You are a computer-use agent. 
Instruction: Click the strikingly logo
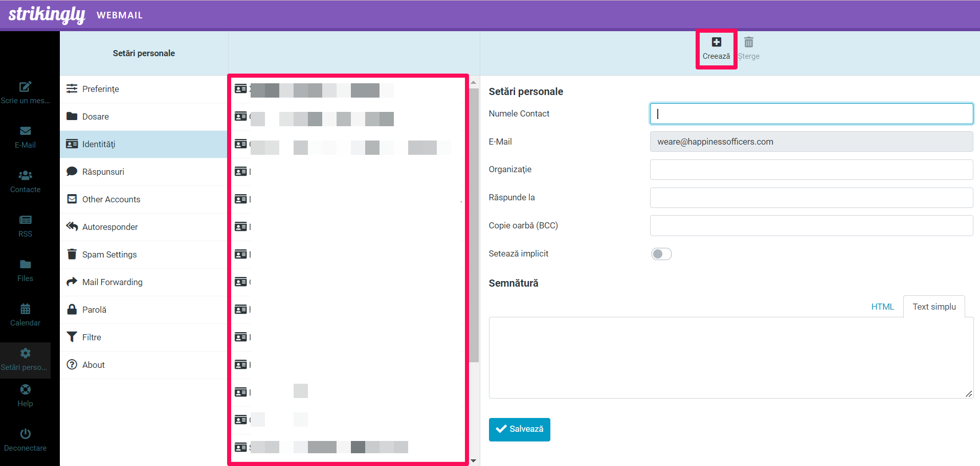47,14
